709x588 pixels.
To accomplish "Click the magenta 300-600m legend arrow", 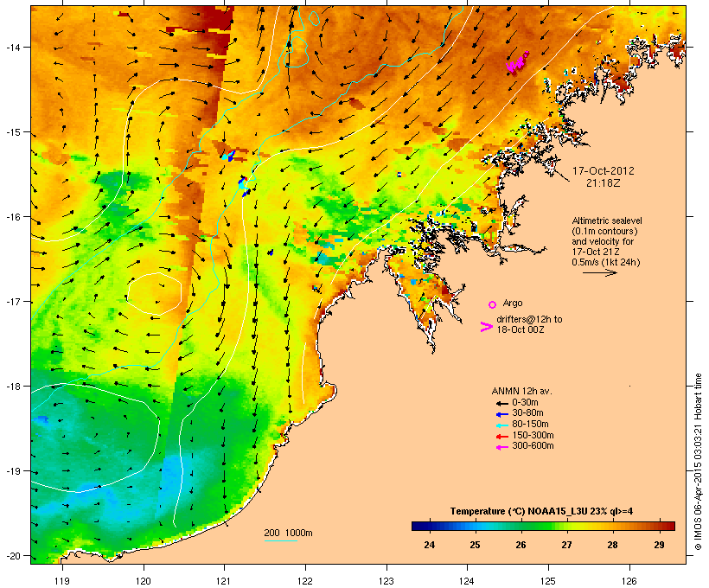I will (501, 447).
